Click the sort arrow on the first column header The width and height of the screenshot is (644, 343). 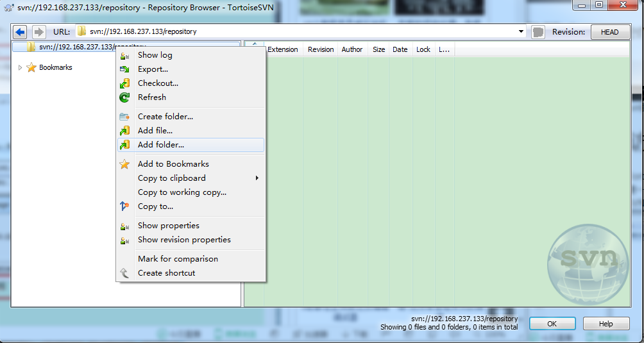(255, 44)
